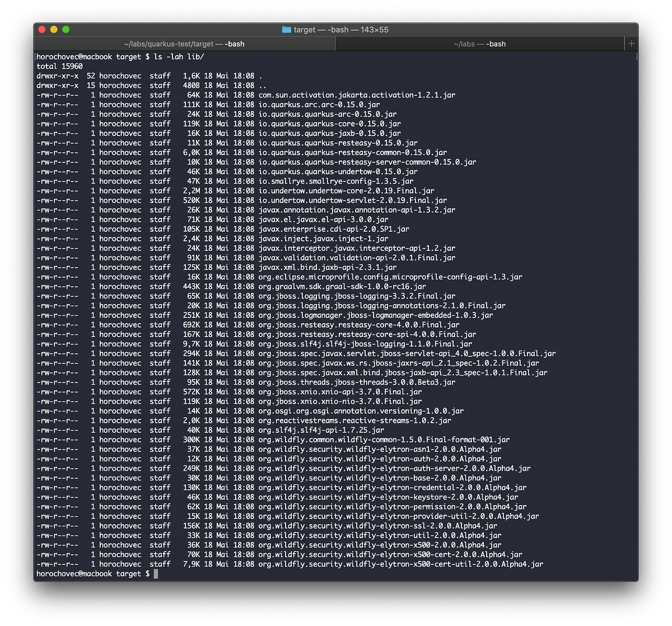Screen dimensions: 672x626
Task: Select wildfly-elytron-asn1-2.0.0.Alpha4.jar filename
Action: [424, 449]
